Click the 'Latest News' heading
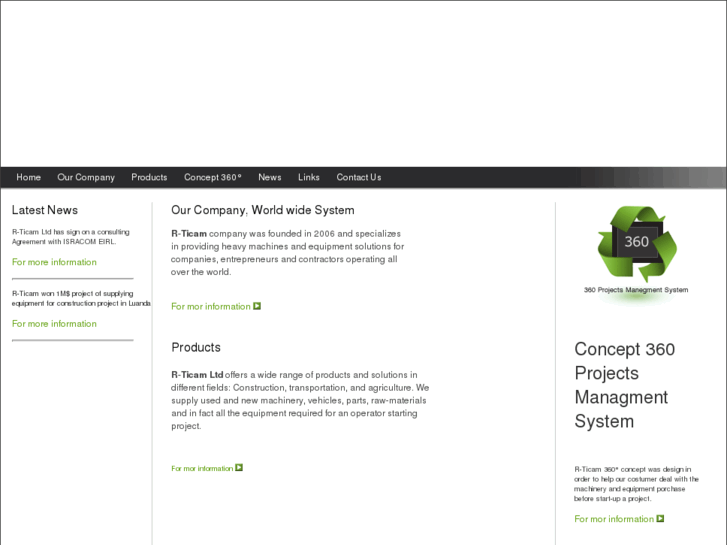Image resolution: width=727 pixels, height=545 pixels. pos(45,210)
